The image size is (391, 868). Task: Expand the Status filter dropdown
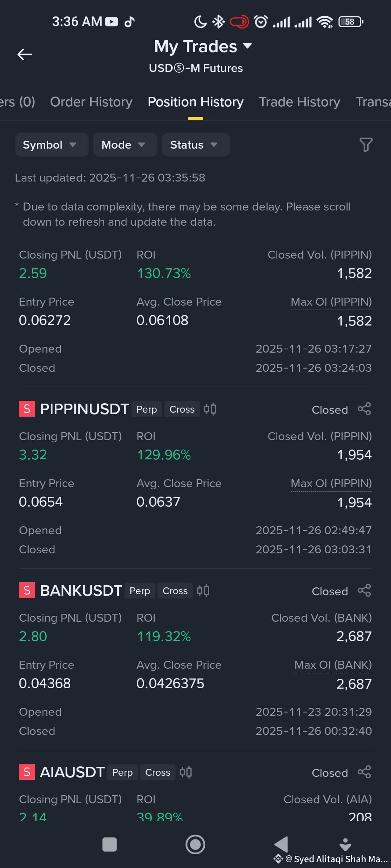196,145
